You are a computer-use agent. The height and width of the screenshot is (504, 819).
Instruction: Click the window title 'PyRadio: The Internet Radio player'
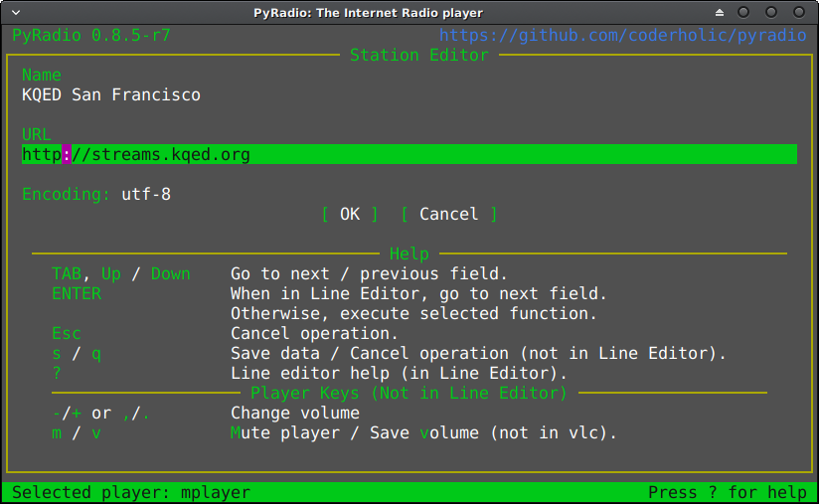click(x=368, y=13)
